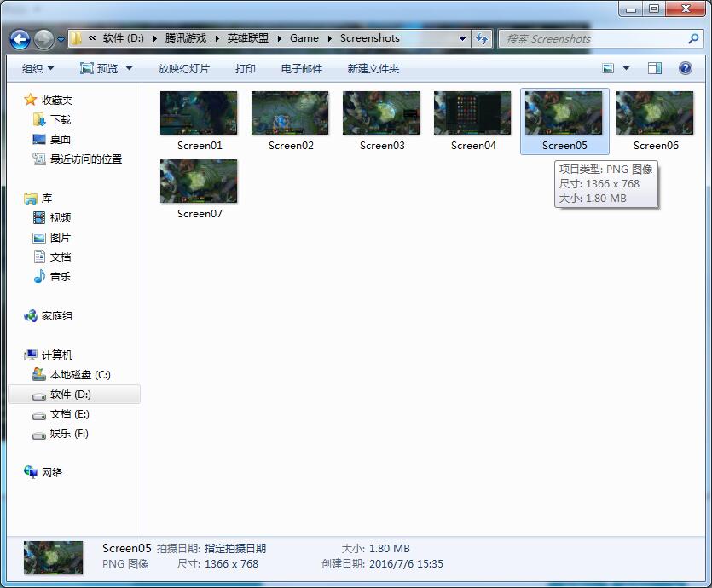Click the details pane preview thumbnail

pos(54,557)
